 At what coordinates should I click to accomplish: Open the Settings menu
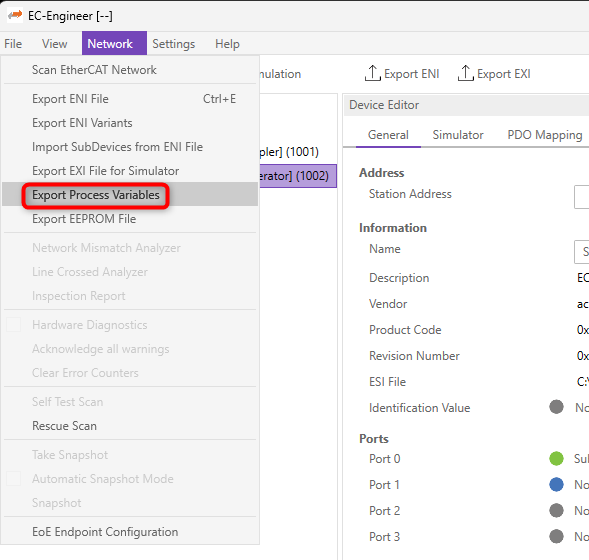pos(174,44)
